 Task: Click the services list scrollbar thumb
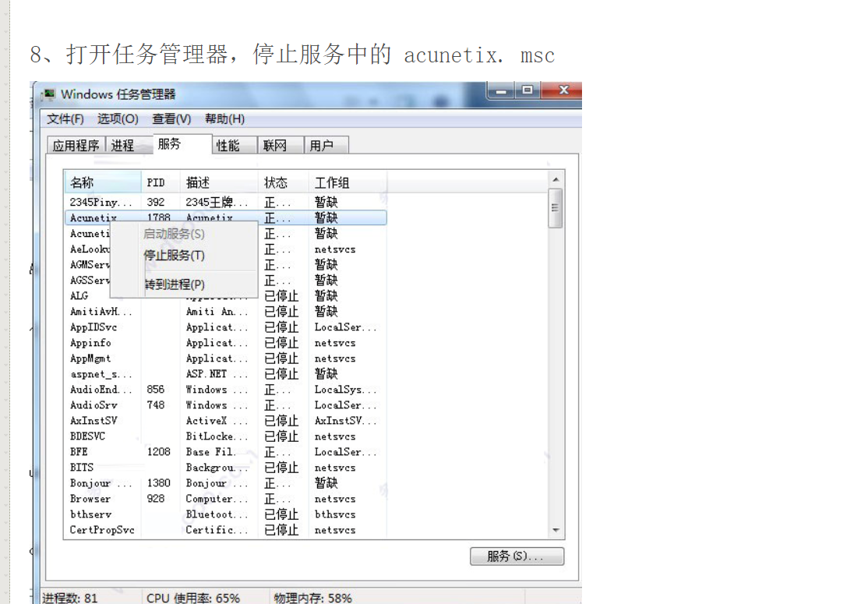556,208
